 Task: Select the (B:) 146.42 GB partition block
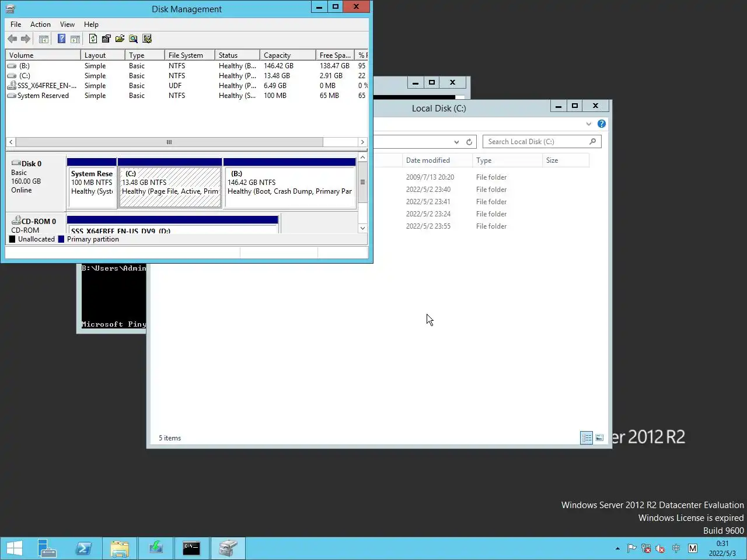(x=290, y=186)
